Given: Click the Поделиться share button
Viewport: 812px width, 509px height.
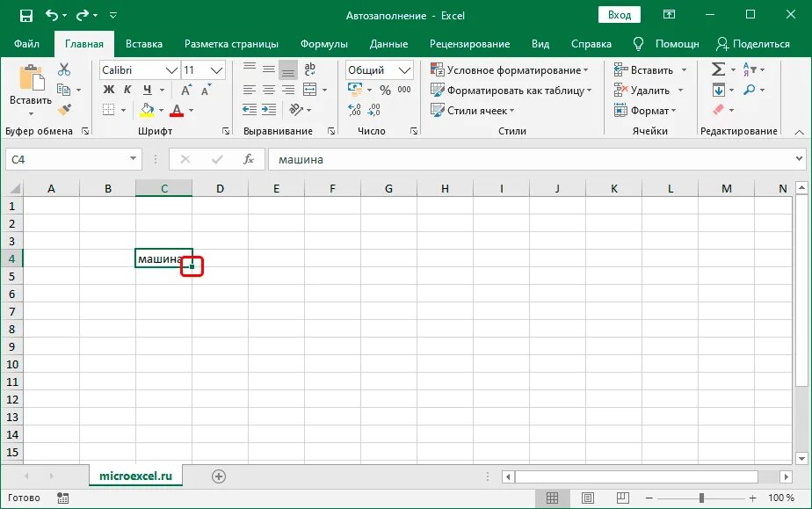Looking at the screenshot, I should click(x=753, y=44).
